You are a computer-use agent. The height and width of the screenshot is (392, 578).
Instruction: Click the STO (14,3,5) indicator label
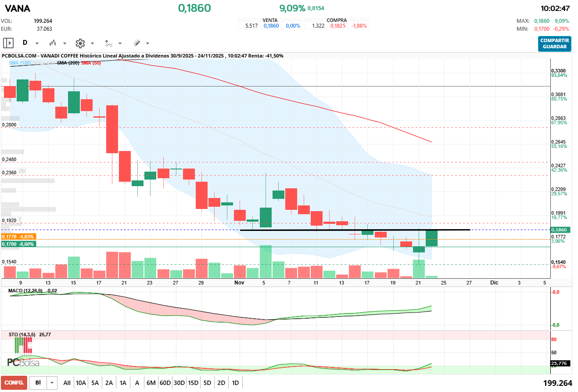coord(22,334)
